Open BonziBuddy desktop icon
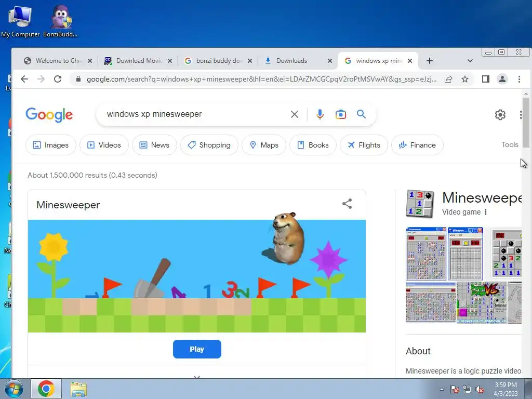Screen dimensions: 532x399 click(60, 21)
